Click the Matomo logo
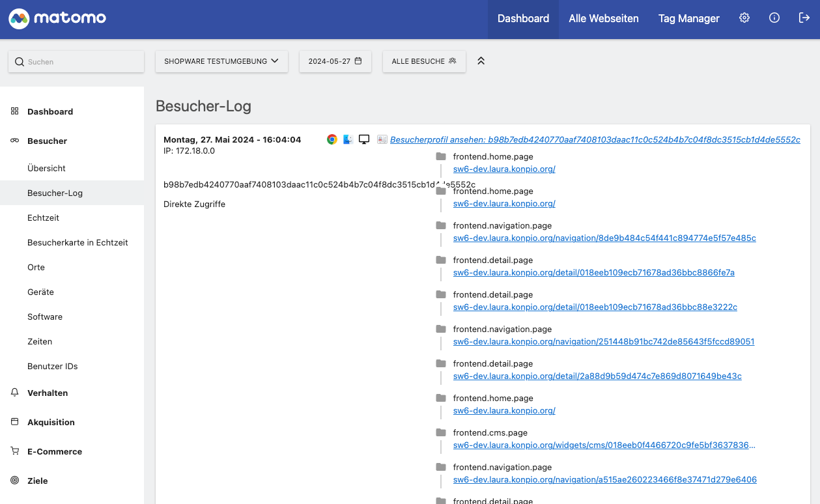The height and width of the screenshot is (504, 820). (57, 18)
